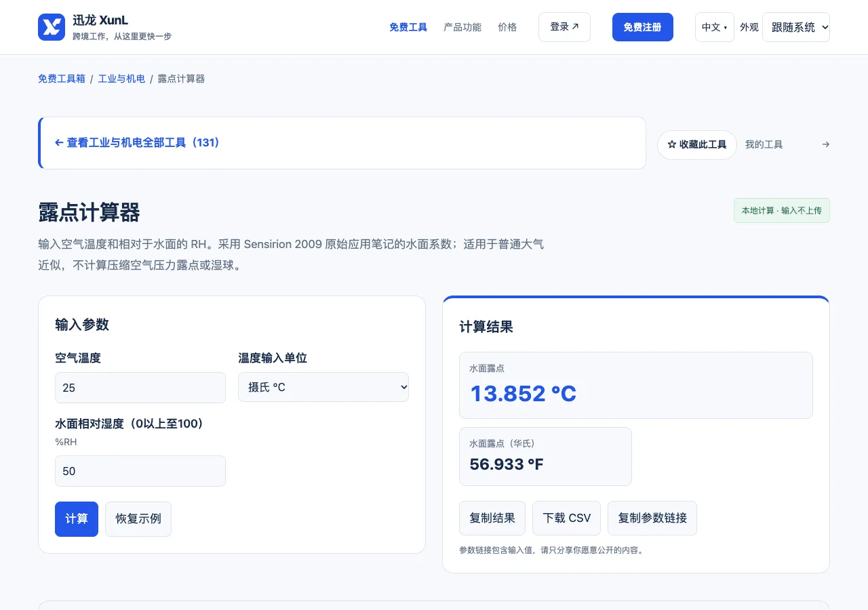This screenshot has height=610, width=868.
Task: Click the 露点计算器 breadcrumb text
Action: tap(181, 79)
